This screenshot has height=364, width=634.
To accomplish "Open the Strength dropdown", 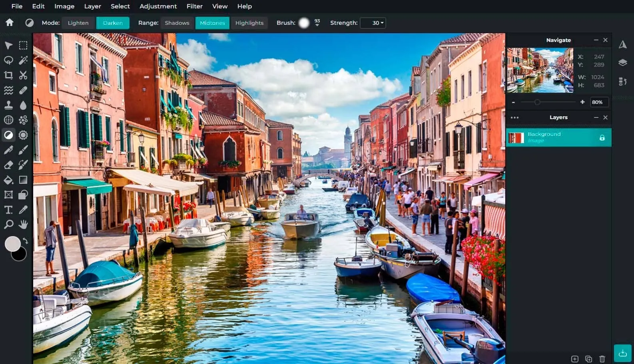I will point(373,23).
